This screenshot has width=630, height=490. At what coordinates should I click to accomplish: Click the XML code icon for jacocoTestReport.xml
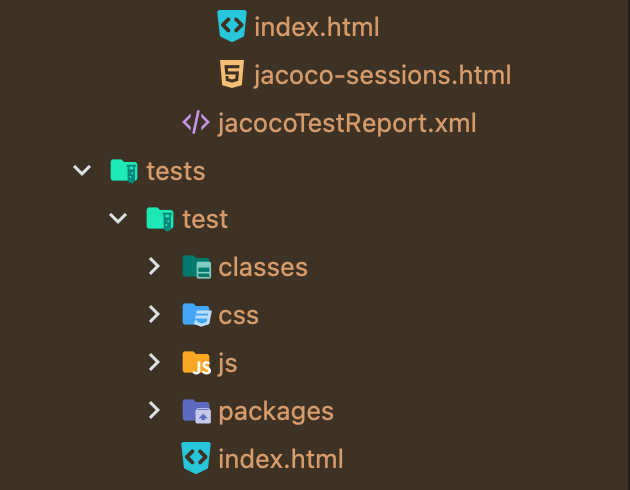(196, 123)
